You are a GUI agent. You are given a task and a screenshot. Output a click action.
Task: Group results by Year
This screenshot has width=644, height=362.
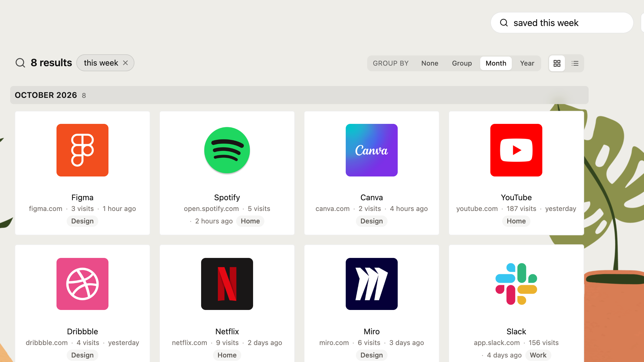tap(527, 63)
